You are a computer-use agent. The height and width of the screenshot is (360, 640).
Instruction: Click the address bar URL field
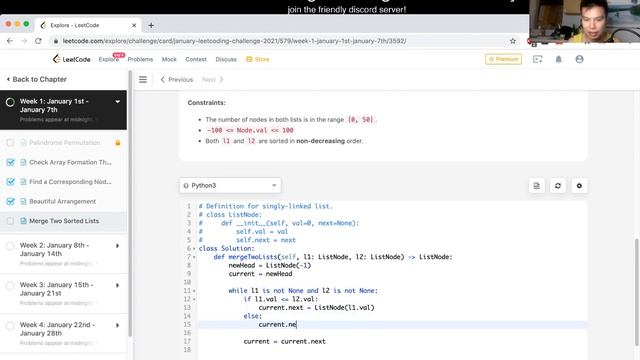pyautogui.click(x=282, y=41)
